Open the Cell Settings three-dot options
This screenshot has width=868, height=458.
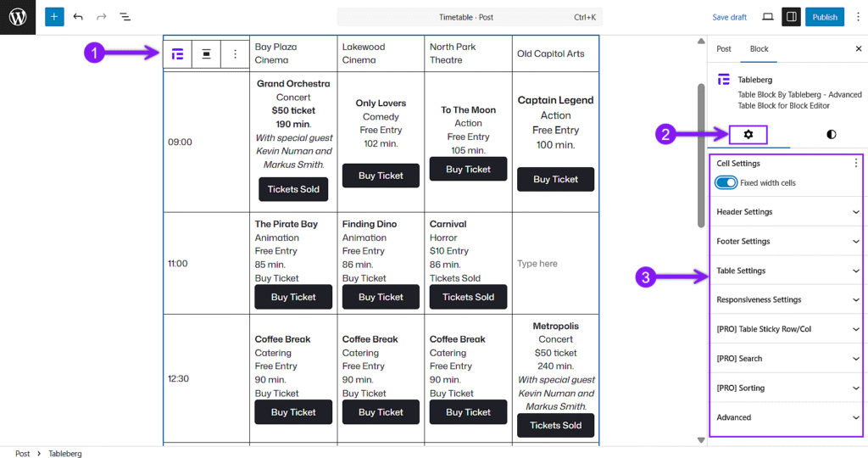[x=856, y=163]
